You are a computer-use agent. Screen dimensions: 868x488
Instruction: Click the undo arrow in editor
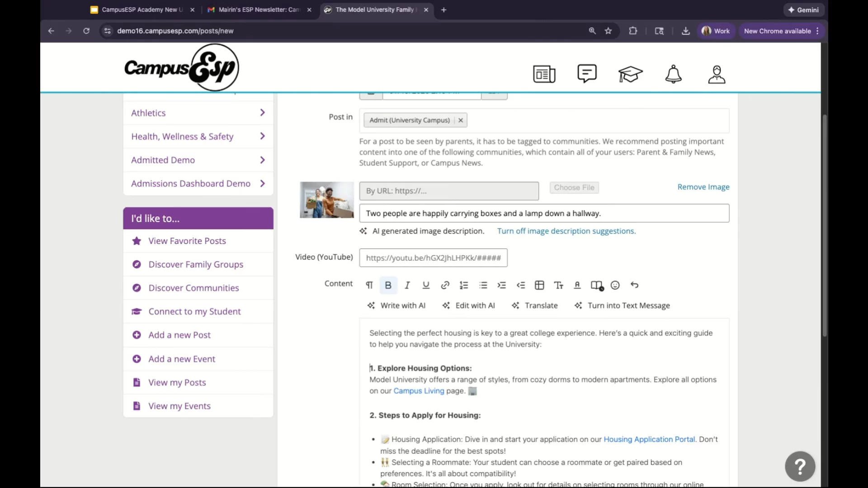(x=634, y=285)
